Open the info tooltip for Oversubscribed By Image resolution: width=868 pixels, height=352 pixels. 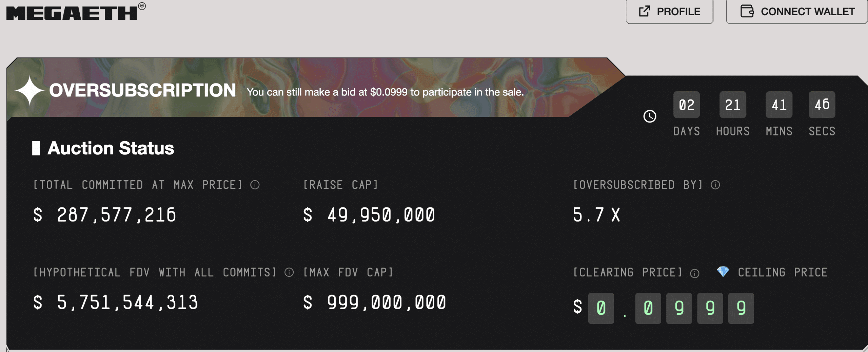coord(715,185)
